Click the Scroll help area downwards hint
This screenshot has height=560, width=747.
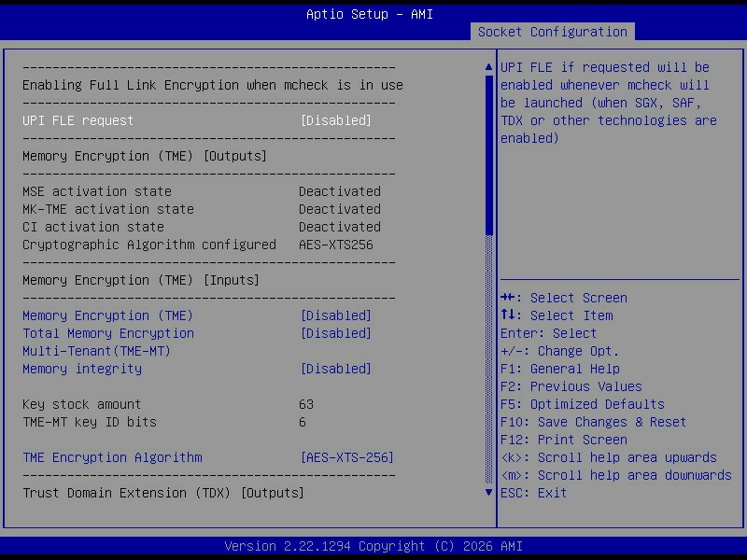616,475
